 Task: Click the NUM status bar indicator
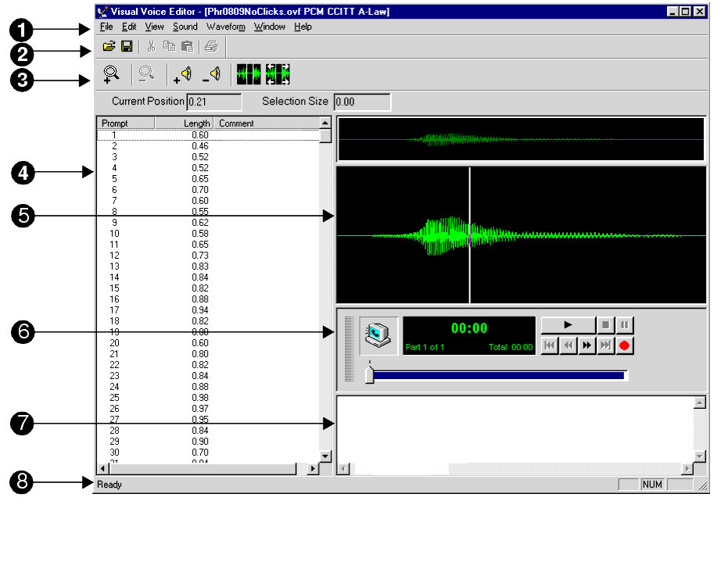click(652, 485)
